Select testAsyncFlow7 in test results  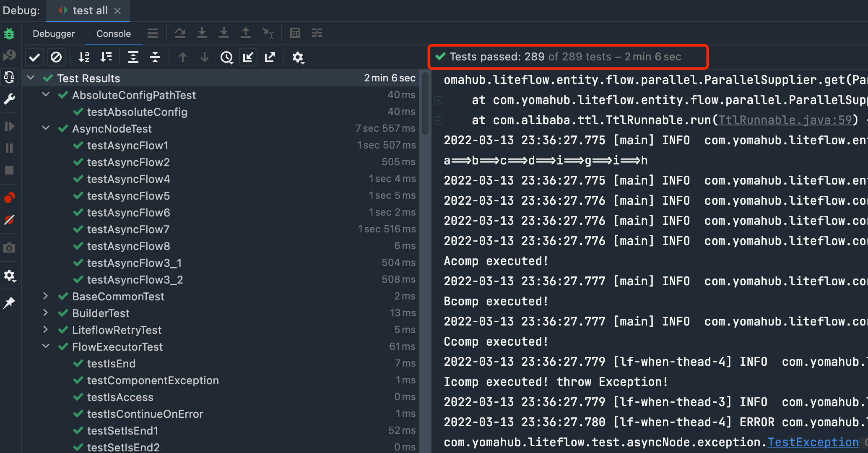[128, 229]
